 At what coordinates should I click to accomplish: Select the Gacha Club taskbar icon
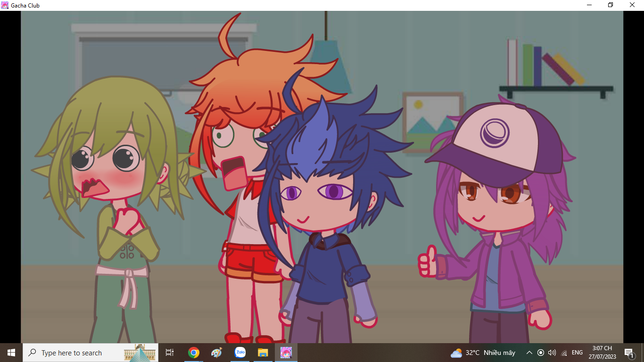pyautogui.click(x=286, y=353)
